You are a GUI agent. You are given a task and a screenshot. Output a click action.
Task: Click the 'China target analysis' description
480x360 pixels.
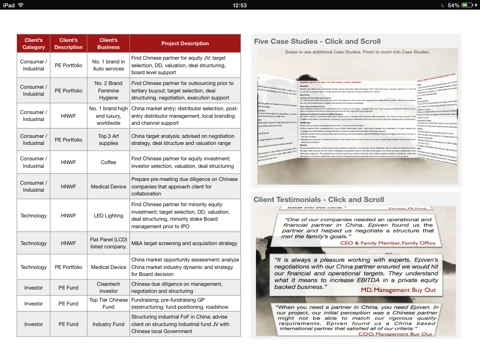(x=185, y=139)
